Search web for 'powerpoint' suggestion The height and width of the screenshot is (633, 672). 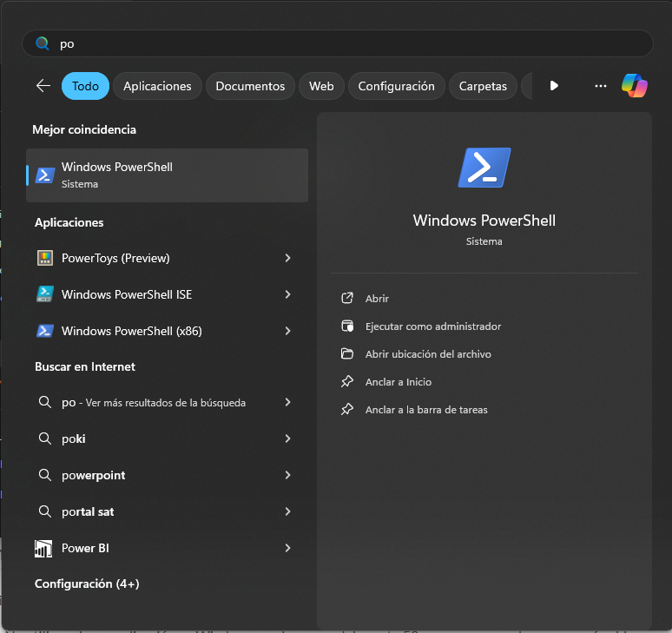pyautogui.click(x=168, y=475)
